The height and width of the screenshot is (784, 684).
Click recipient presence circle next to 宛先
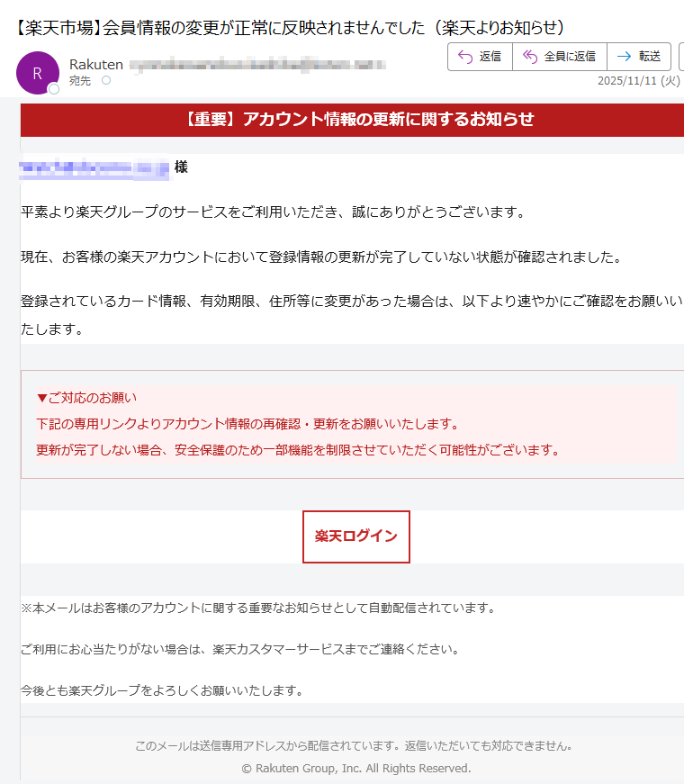click(x=106, y=80)
